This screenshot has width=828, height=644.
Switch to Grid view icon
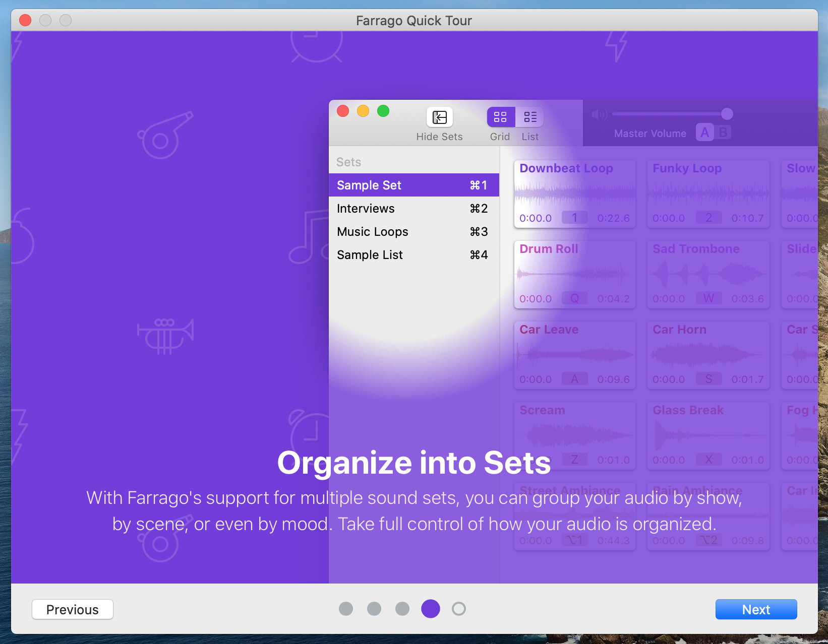(x=500, y=117)
